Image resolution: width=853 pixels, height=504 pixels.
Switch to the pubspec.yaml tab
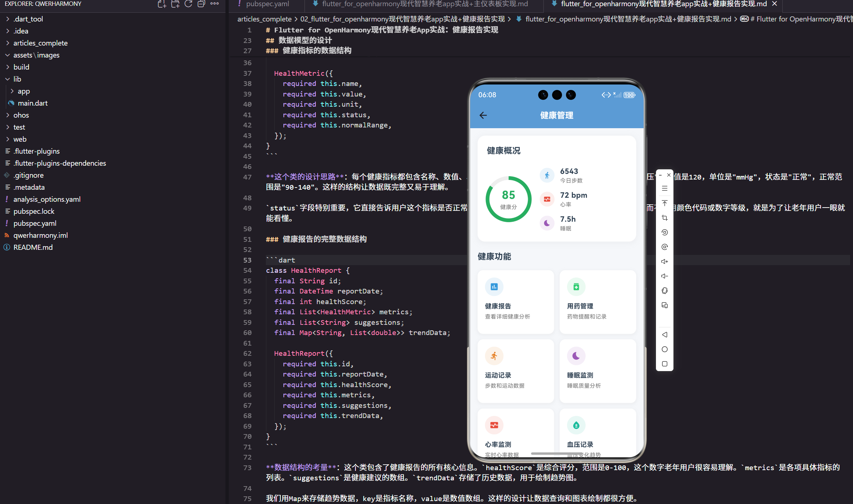tap(267, 4)
